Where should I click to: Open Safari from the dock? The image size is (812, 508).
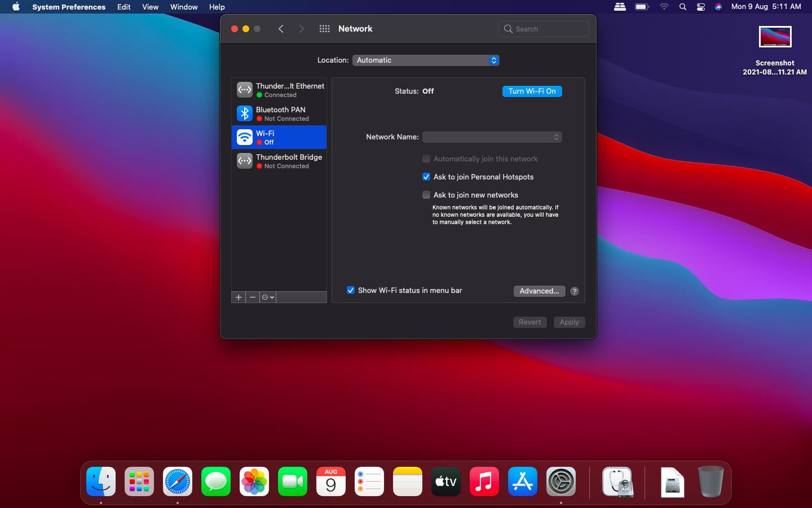tap(178, 481)
